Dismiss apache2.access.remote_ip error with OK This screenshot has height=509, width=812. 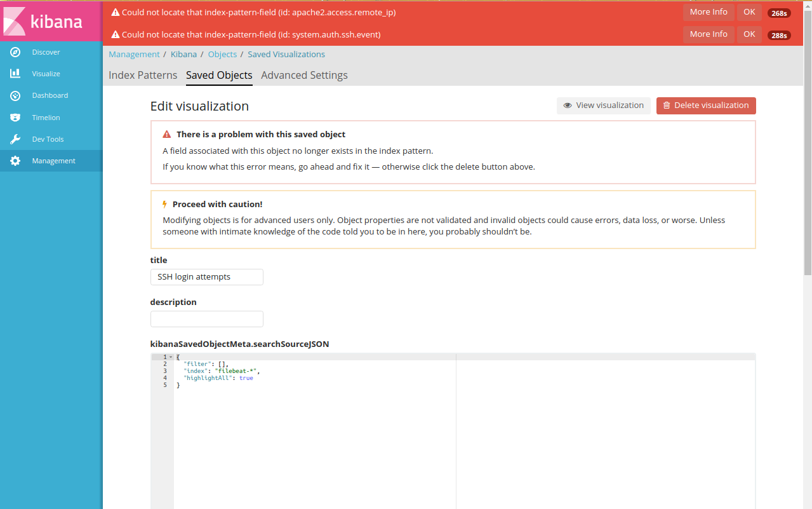click(749, 12)
